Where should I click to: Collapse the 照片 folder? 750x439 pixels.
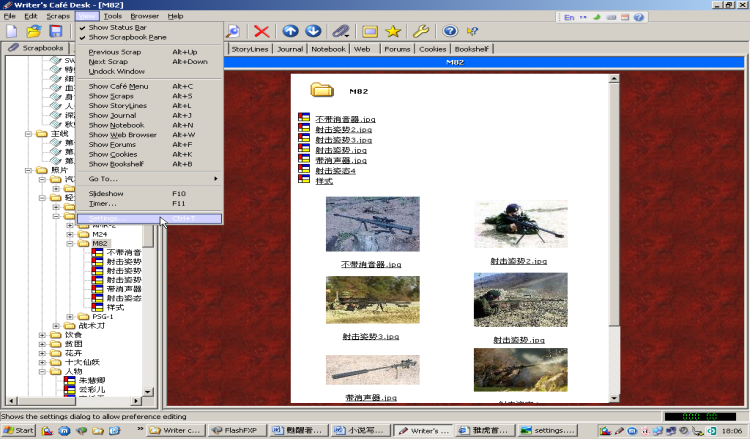28,170
